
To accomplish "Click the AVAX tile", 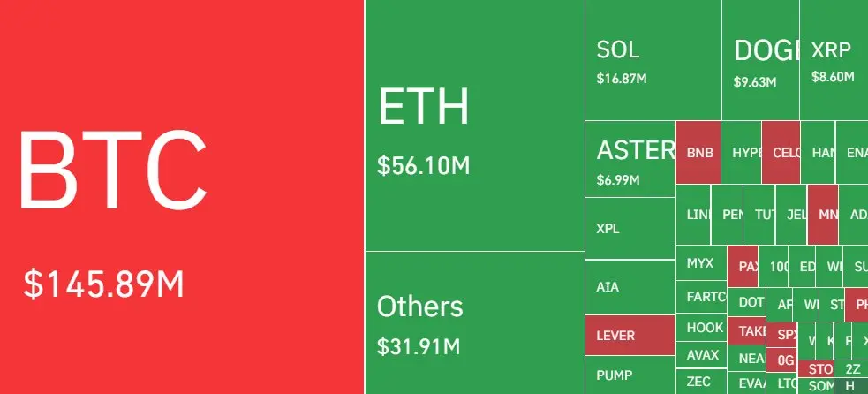I will [701, 354].
